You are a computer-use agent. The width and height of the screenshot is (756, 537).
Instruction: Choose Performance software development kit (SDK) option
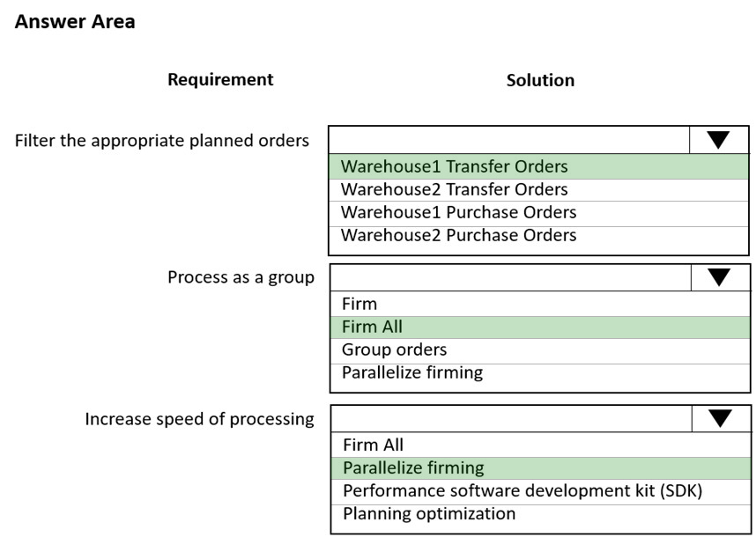tap(541, 490)
